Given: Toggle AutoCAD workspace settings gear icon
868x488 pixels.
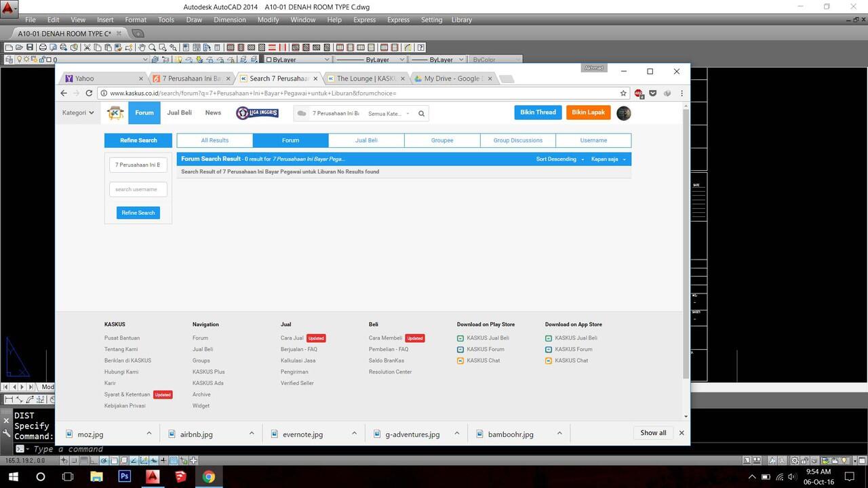Looking at the screenshot, I should [x=795, y=461].
